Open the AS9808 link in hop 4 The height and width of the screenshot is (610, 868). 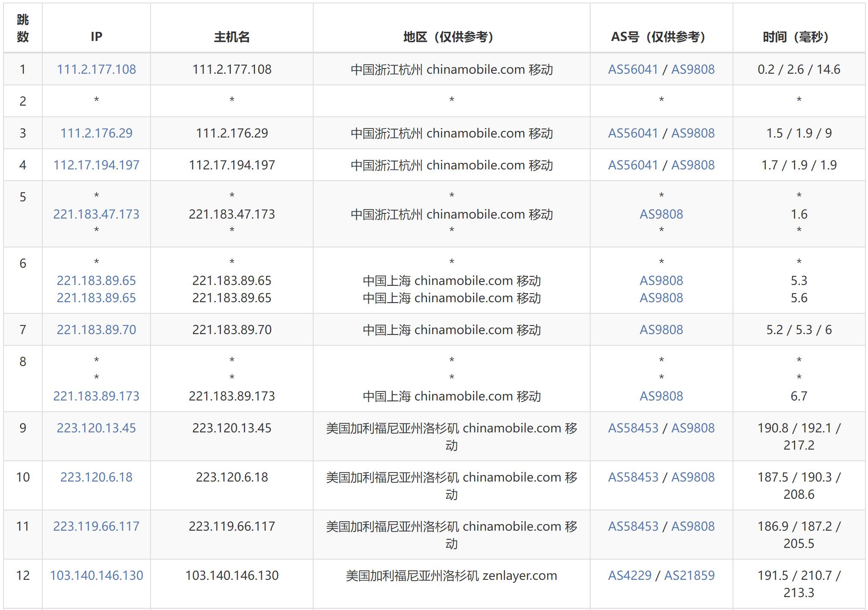coord(693,165)
